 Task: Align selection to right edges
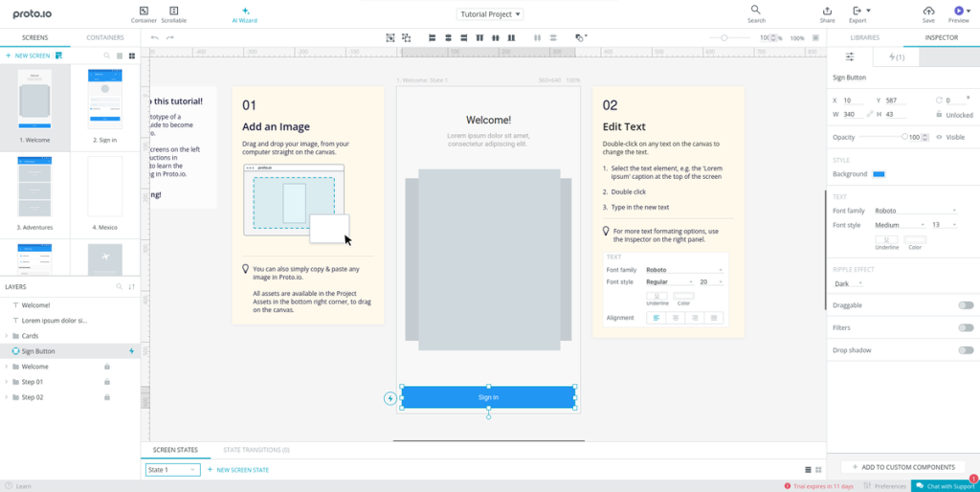click(464, 38)
